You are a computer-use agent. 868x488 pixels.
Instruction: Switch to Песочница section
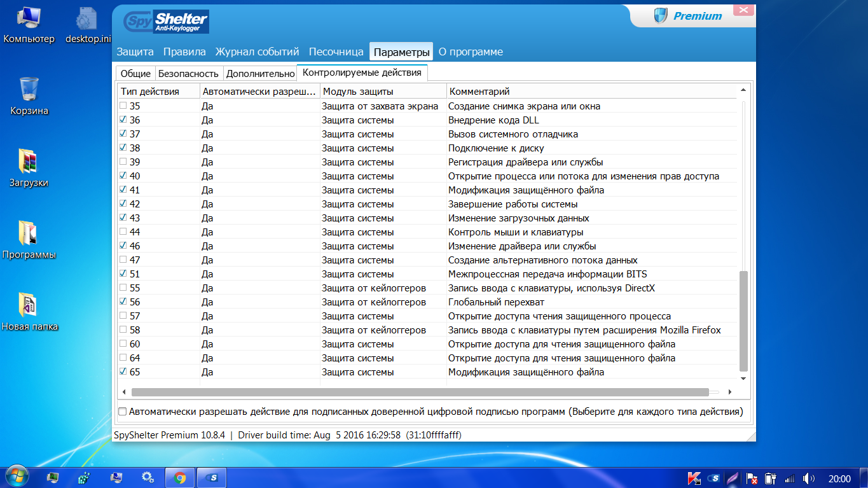(x=336, y=52)
